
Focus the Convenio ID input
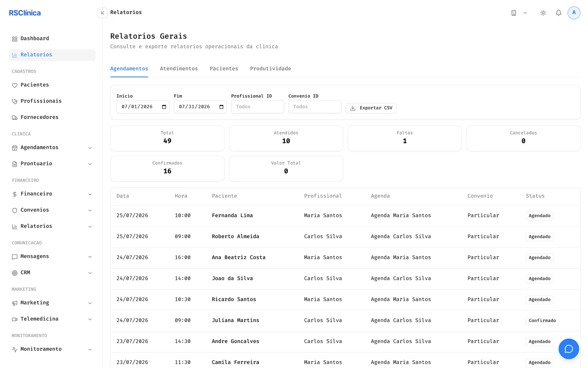[315, 107]
